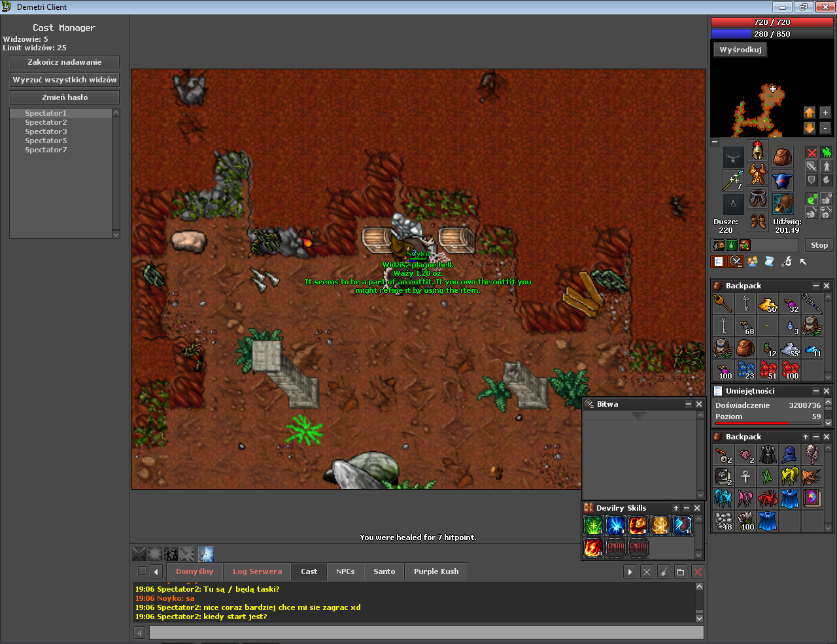Toggle the skills window button

719,262
